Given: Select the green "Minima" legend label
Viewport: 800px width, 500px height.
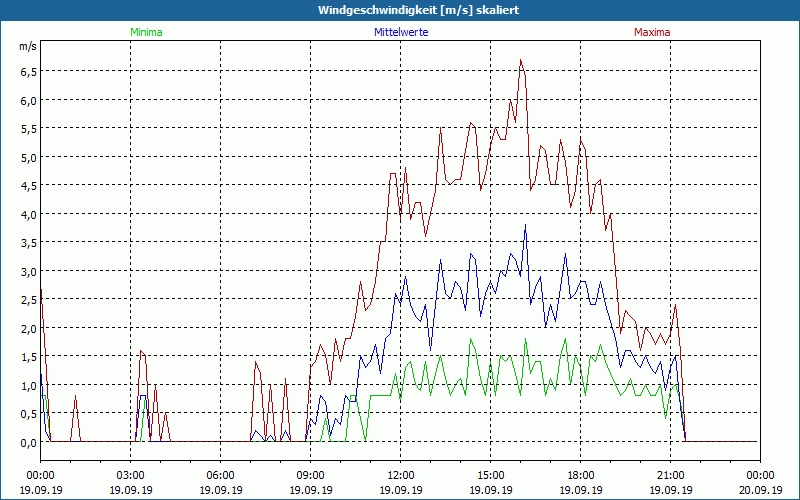Looking at the screenshot, I should click(145, 32).
